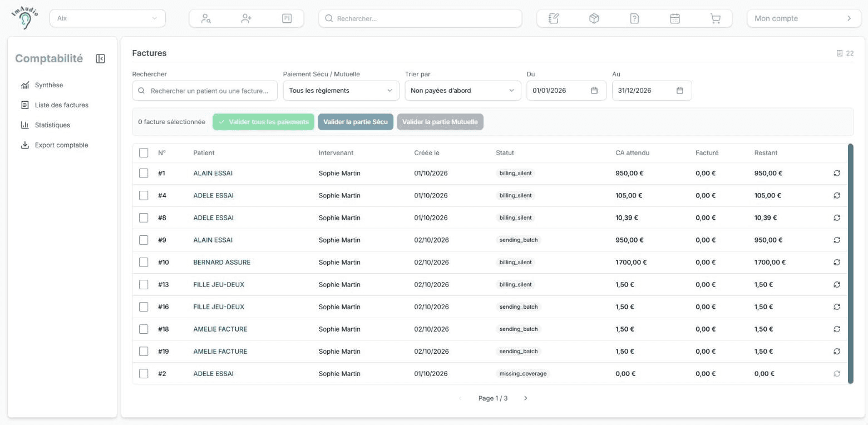Open the Aix location dropdown
868x425 pixels.
tap(107, 18)
